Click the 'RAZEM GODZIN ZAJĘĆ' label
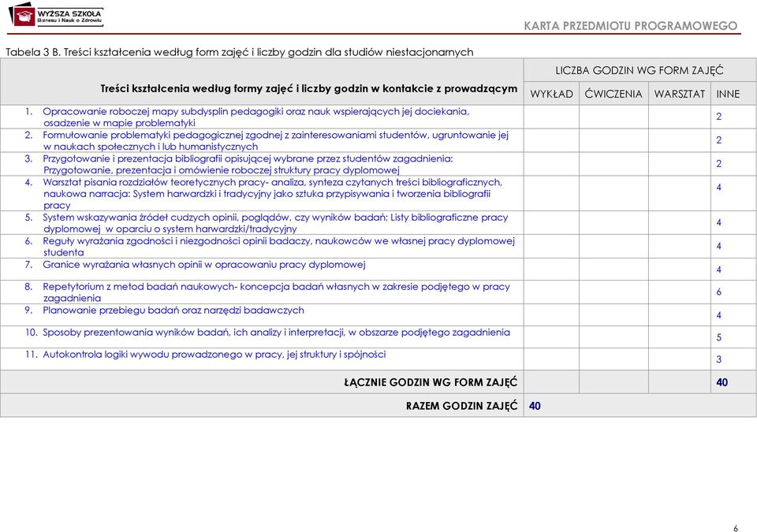The height and width of the screenshot is (532, 757). (461, 406)
